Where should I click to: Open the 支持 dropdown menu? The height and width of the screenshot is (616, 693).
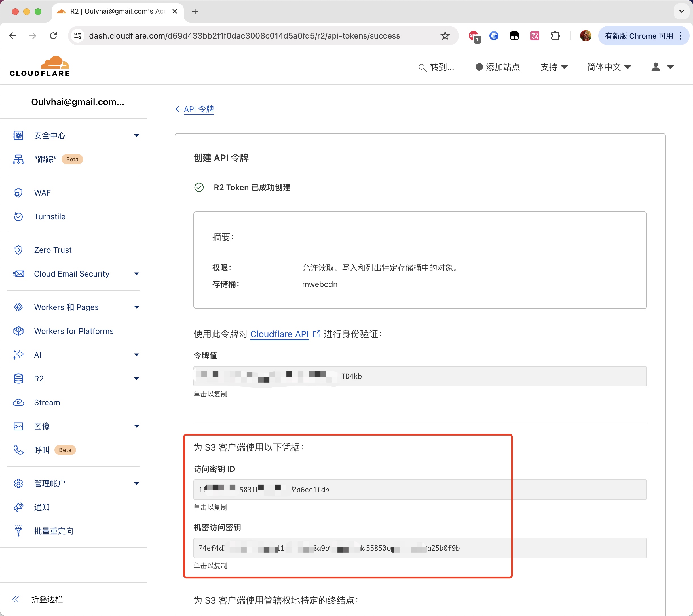click(554, 67)
